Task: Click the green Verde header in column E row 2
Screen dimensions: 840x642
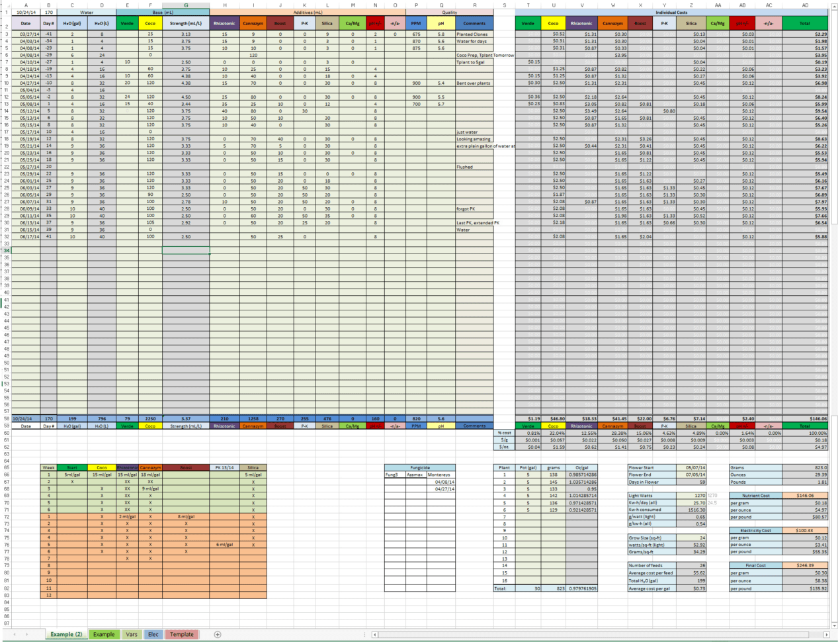Action: 127,23
